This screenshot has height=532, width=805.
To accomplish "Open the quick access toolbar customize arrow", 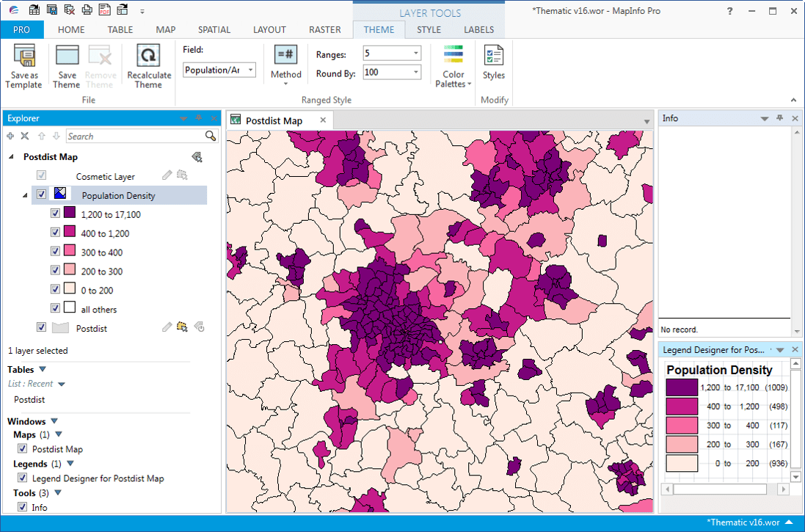I will point(142,11).
